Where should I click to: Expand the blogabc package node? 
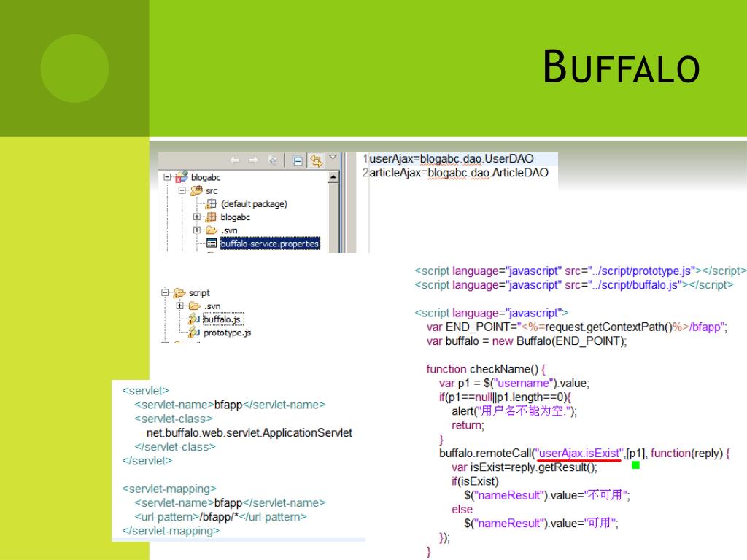point(197,217)
